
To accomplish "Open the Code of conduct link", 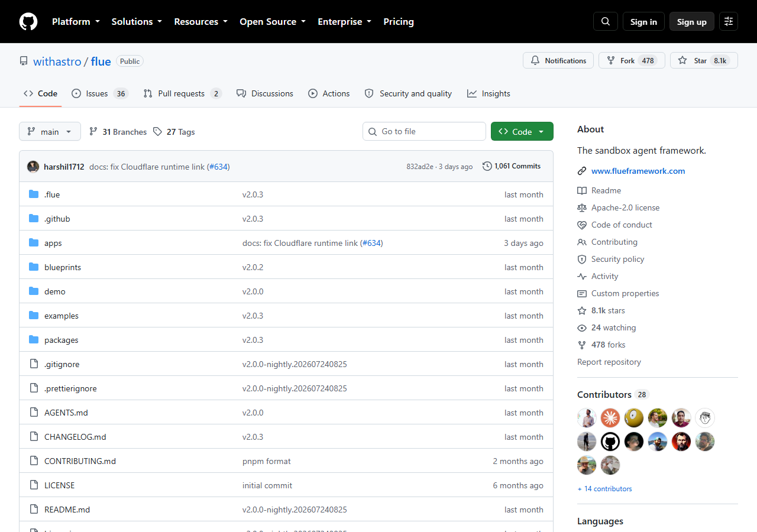I will tap(622, 225).
